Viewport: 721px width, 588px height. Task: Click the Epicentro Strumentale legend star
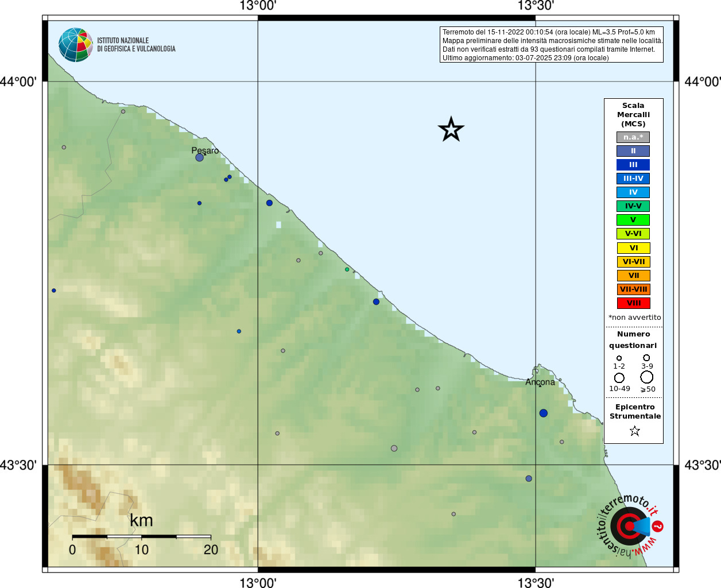634,431
